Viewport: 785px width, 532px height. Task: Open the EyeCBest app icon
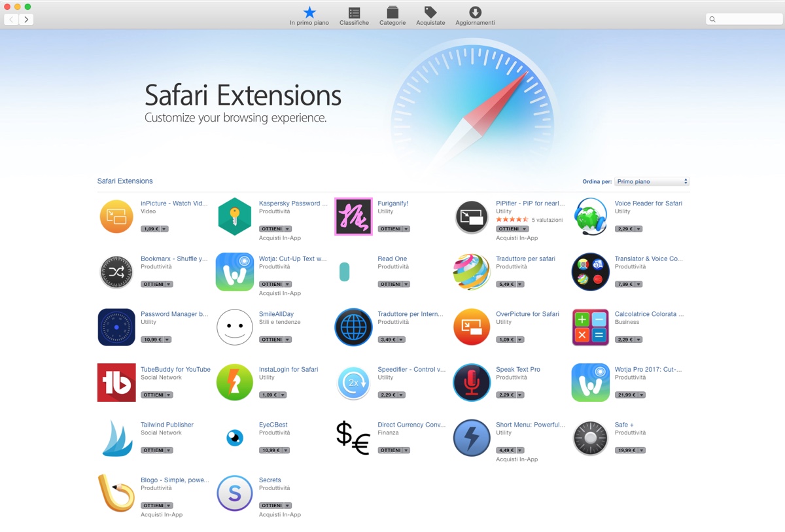tap(234, 438)
